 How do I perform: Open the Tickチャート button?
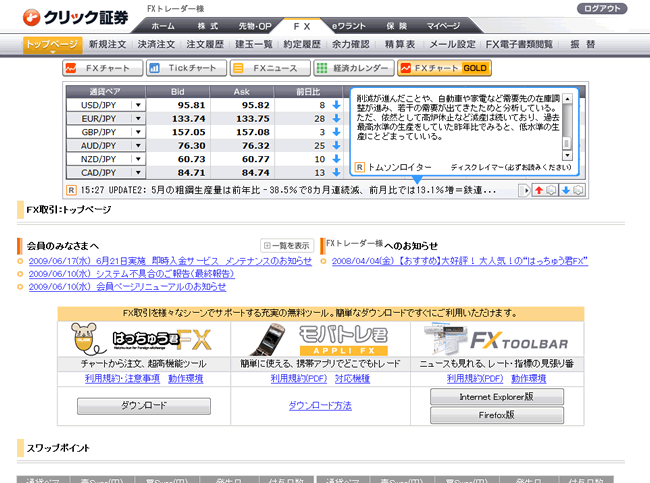(187, 68)
